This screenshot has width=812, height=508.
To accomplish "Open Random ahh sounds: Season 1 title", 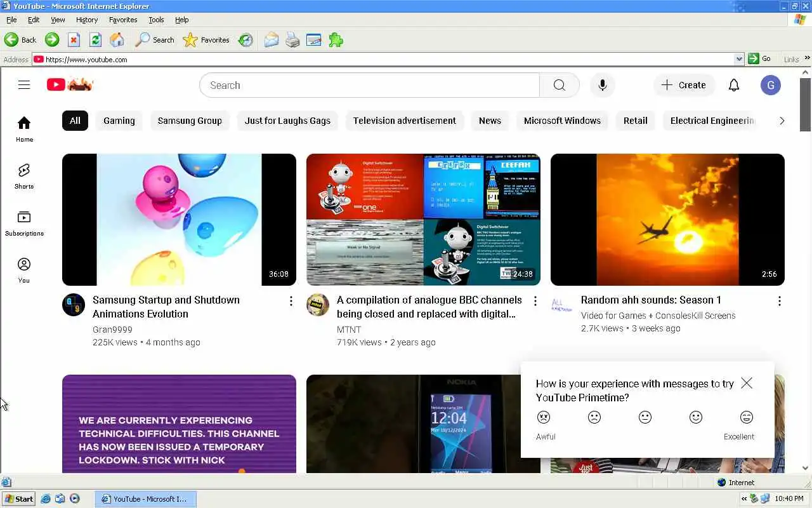I will [x=651, y=300].
